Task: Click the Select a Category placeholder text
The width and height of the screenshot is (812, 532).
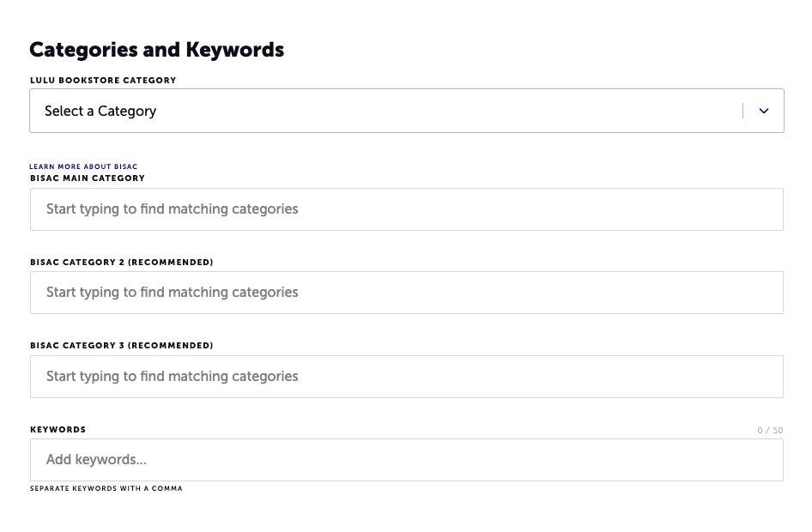Action: click(x=100, y=111)
